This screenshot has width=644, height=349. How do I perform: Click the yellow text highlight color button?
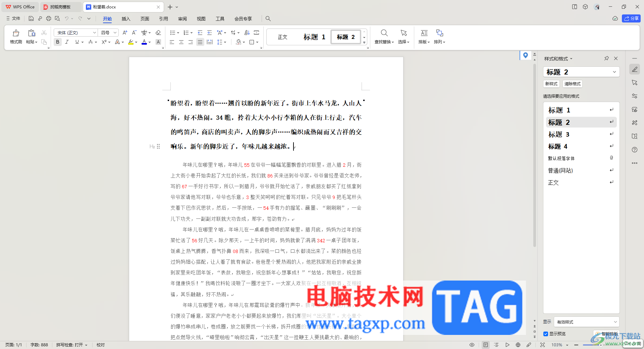(131, 42)
